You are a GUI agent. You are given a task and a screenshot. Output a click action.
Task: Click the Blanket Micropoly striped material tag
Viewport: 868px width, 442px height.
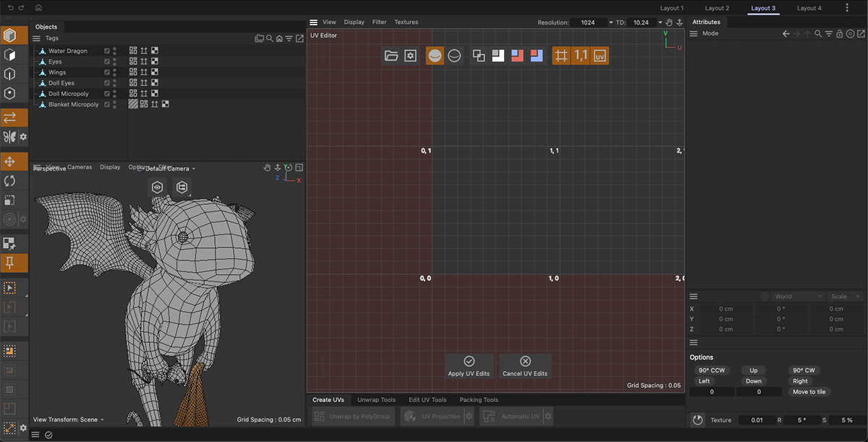(133, 104)
